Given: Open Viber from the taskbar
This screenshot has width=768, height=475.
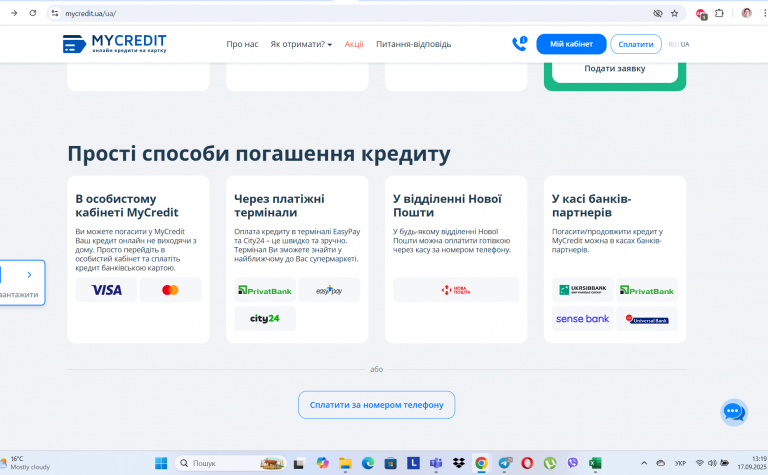Looking at the screenshot, I should (573, 463).
